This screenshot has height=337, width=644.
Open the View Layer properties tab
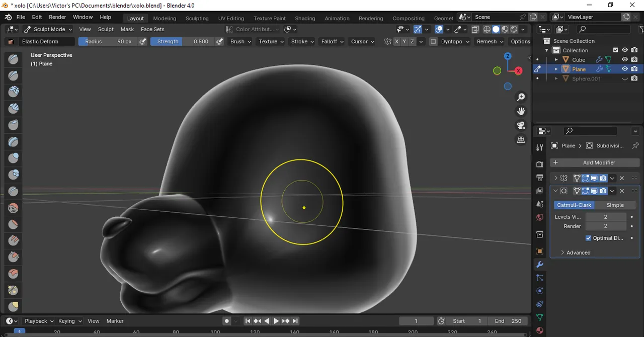click(540, 191)
